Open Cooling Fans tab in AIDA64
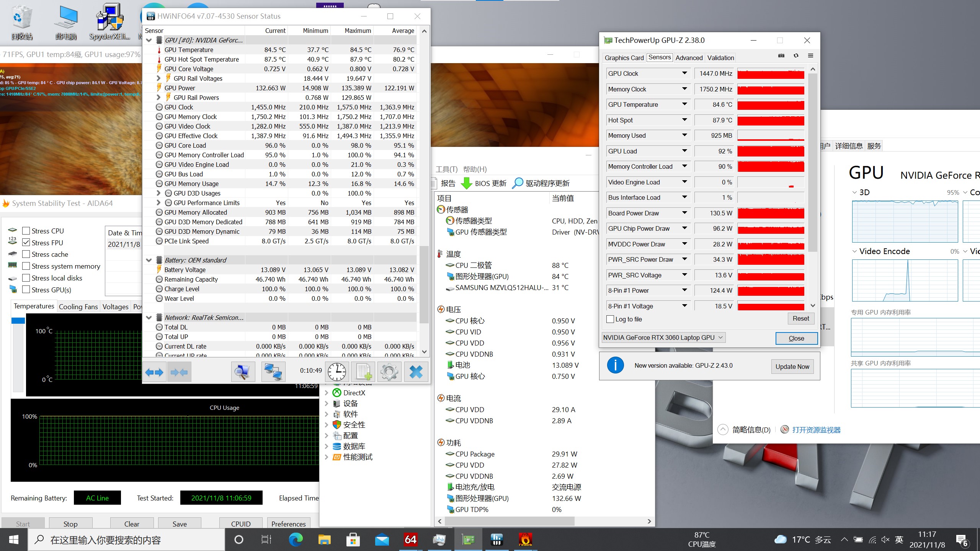 (78, 306)
